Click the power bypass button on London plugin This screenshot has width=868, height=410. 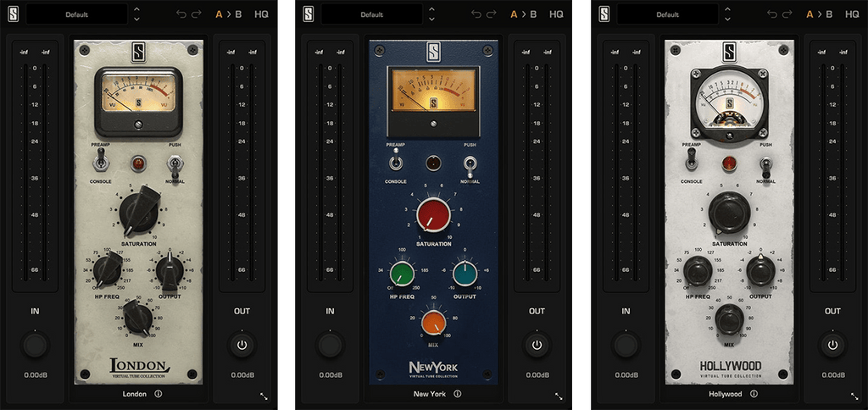(x=242, y=345)
